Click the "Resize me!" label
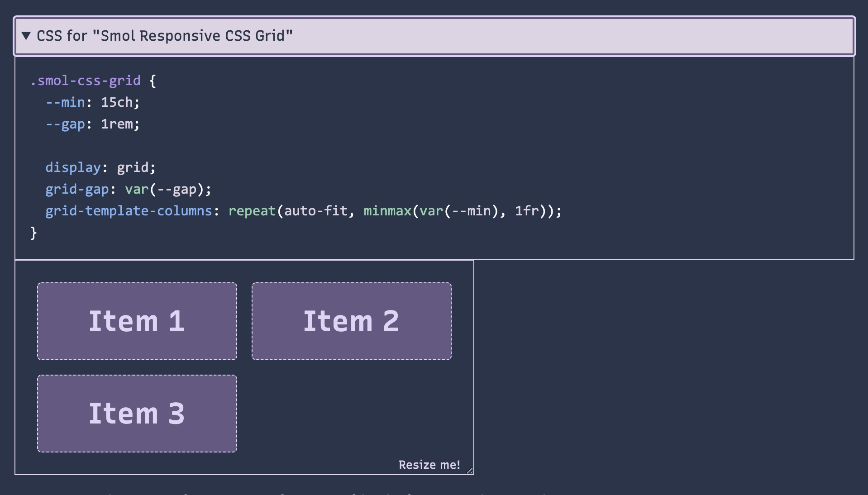Screen dimensions: 868x495 pyautogui.click(x=429, y=465)
